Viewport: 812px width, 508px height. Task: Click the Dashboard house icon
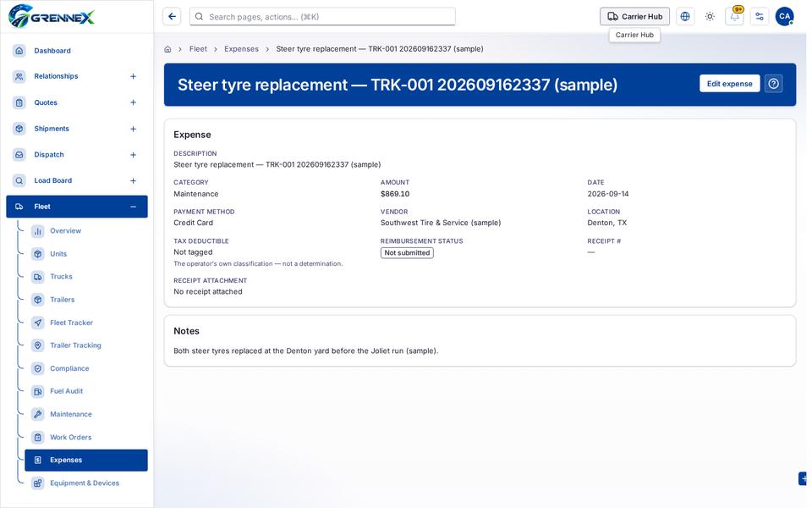(x=19, y=51)
